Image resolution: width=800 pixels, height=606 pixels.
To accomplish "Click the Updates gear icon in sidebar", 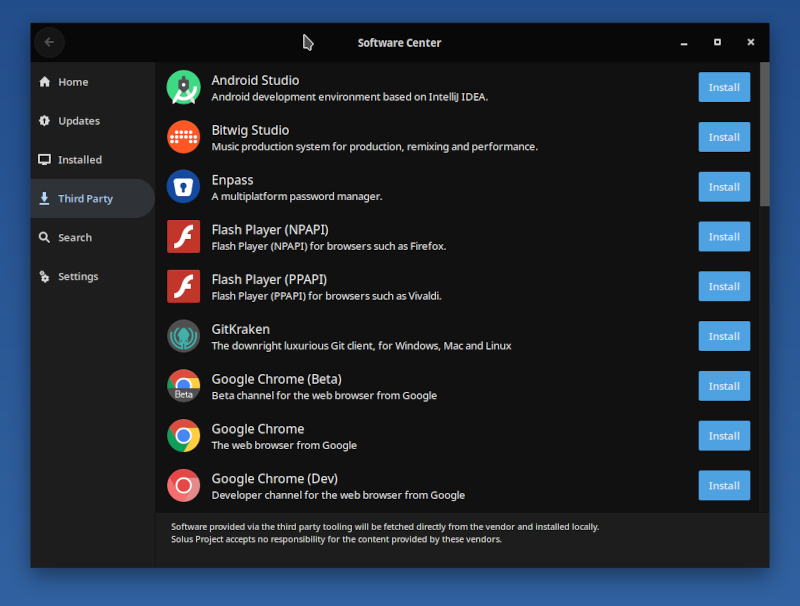I will pyautogui.click(x=45, y=120).
